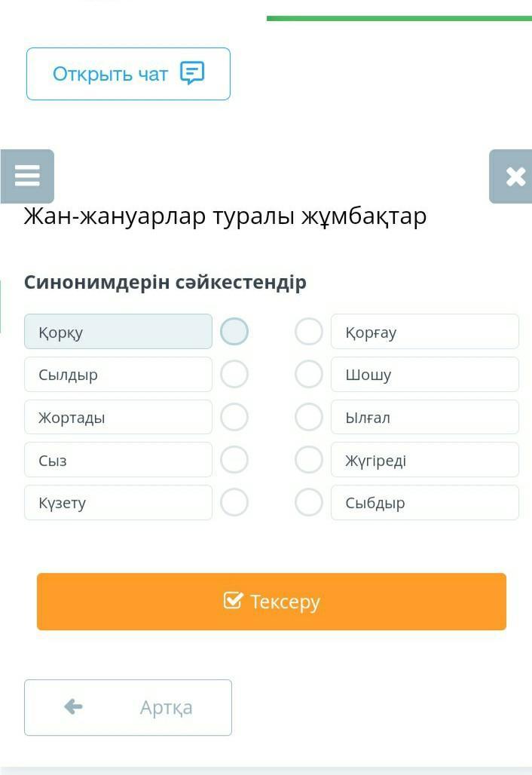
Task: Close the panel with the X icon
Action: pyautogui.click(x=515, y=176)
